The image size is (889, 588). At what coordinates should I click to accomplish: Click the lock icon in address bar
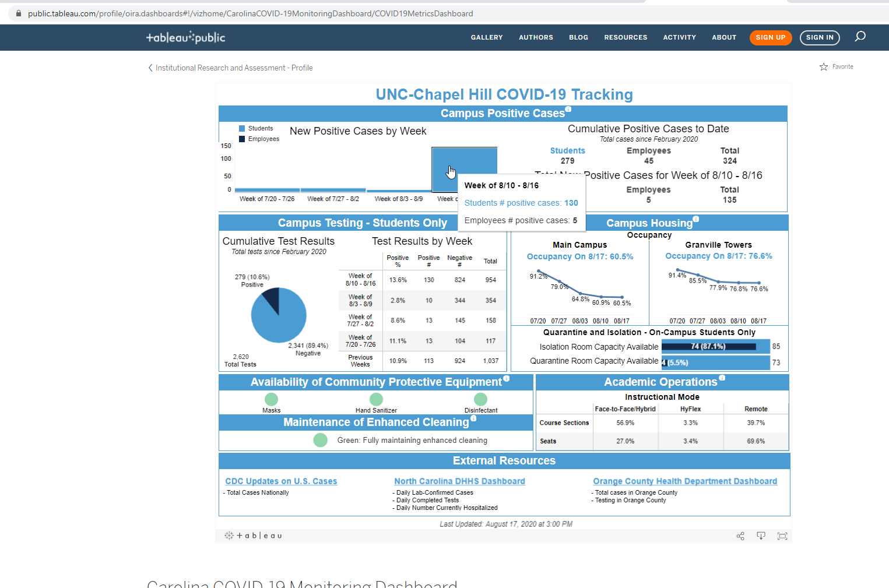pos(18,13)
